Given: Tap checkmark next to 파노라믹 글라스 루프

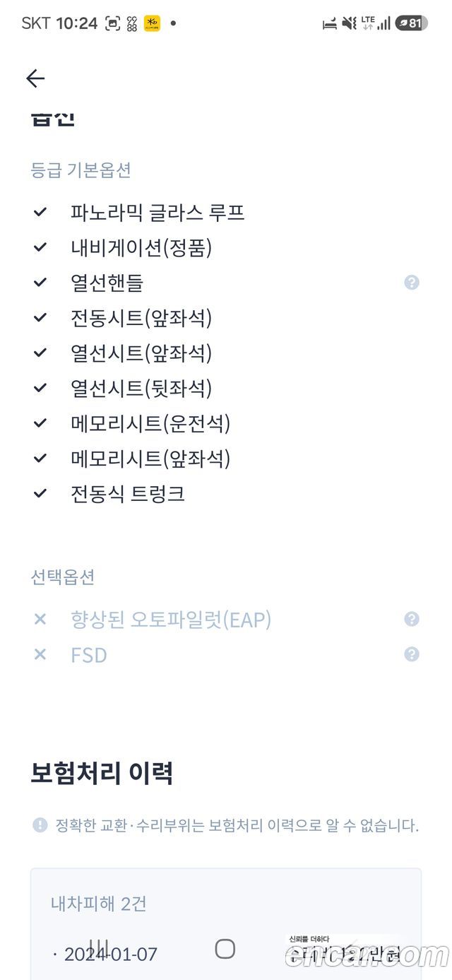Looking at the screenshot, I should [40, 212].
